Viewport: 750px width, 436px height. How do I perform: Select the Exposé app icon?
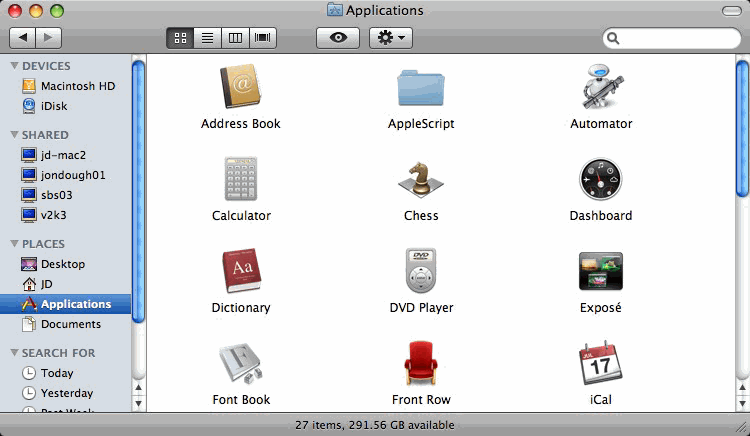[x=601, y=271]
